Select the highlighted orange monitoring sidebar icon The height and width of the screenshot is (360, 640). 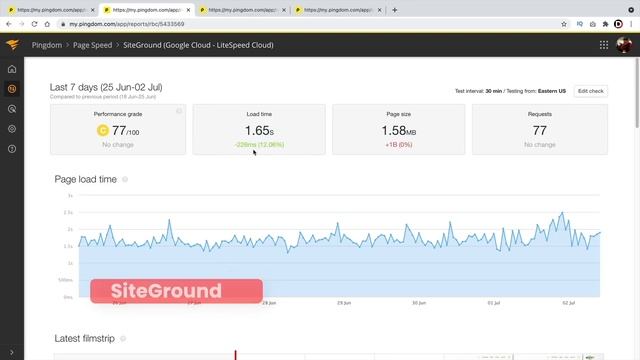coord(12,89)
